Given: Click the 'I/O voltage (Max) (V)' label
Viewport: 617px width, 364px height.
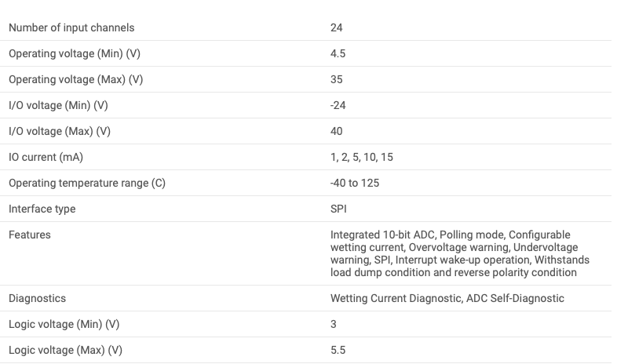Looking at the screenshot, I should click(x=60, y=132).
